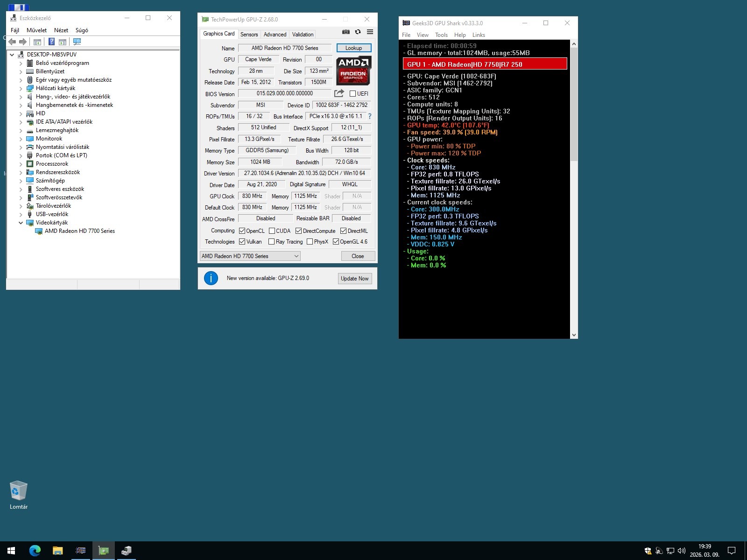Toggle the action pane icon in Eszközkezelő toolbar
The width and height of the screenshot is (747, 560).
tap(63, 42)
